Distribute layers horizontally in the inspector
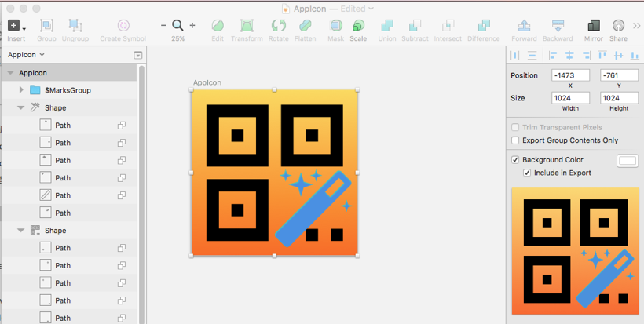644x324 pixels. (x=514, y=56)
